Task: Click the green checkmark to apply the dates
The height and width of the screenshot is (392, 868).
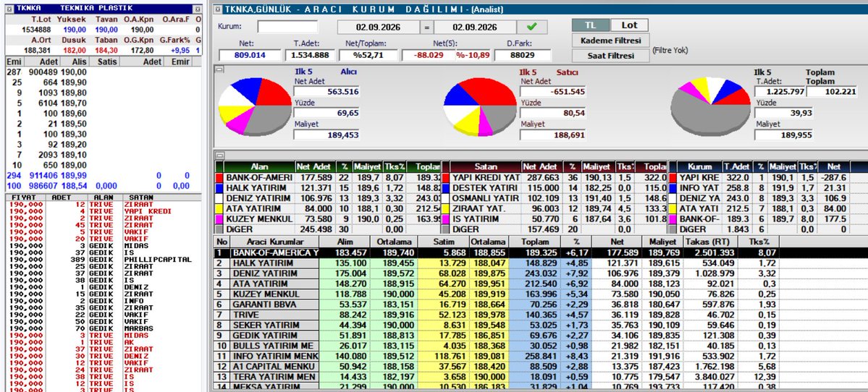Action: [532, 27]
